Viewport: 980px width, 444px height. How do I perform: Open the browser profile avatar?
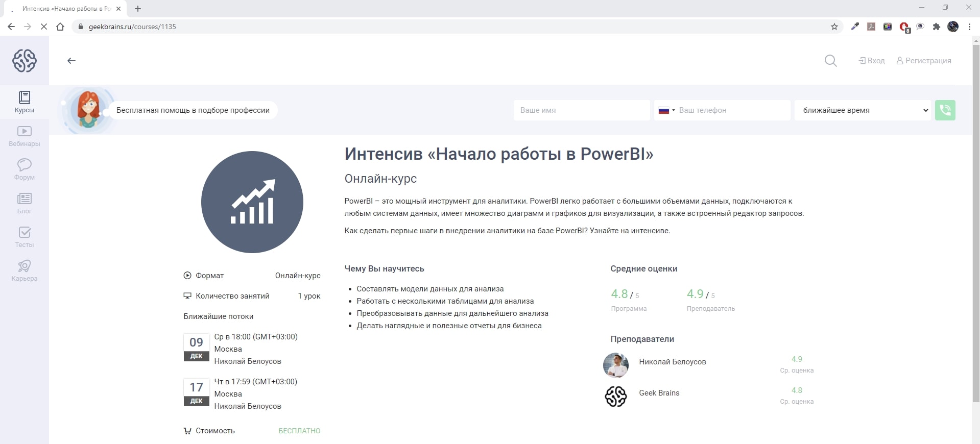pos(953,27)
